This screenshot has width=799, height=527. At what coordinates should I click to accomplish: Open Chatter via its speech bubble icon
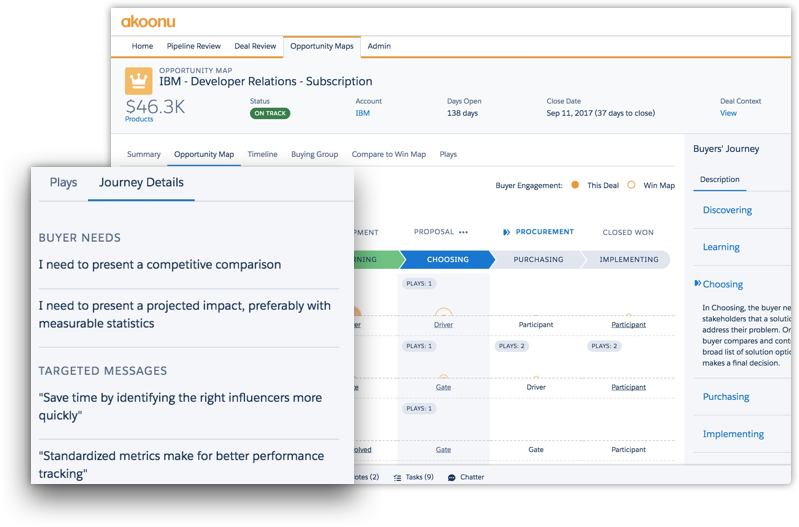(x=451, y=478)
